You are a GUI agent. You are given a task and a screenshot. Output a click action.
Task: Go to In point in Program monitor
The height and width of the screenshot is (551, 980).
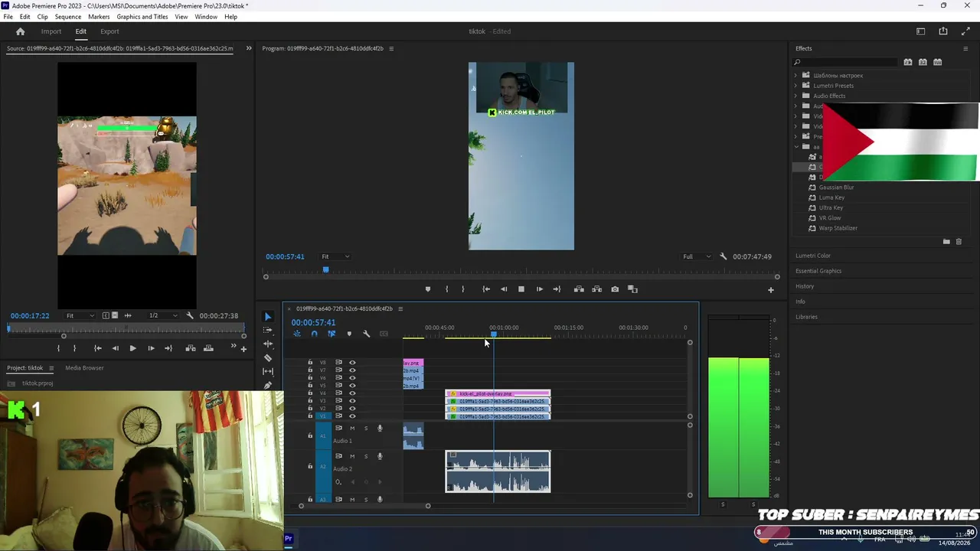pyautogui.click(x=486, y=289)
